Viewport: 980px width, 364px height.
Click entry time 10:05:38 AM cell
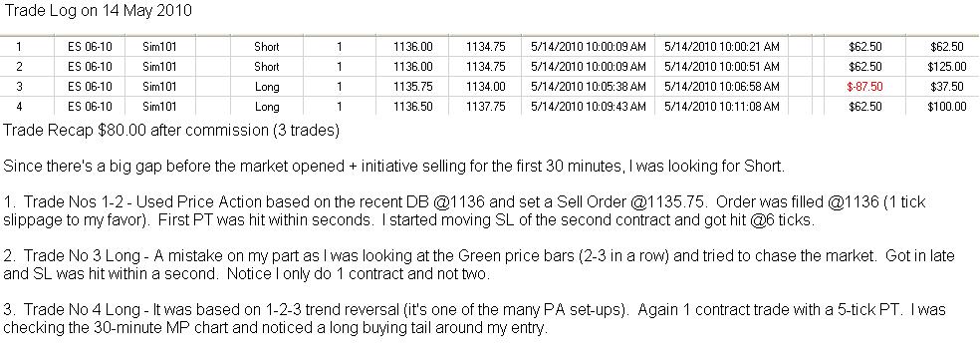pyautogui.click(x=589, y=87)
